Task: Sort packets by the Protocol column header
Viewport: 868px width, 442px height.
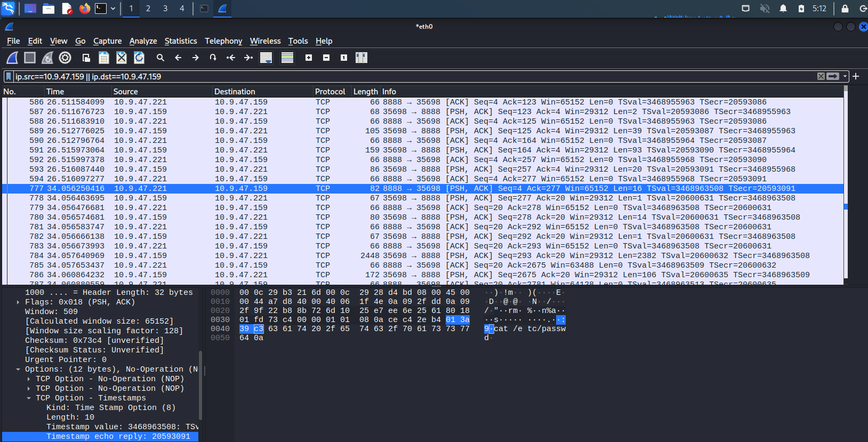Action: tap(332, 92)
